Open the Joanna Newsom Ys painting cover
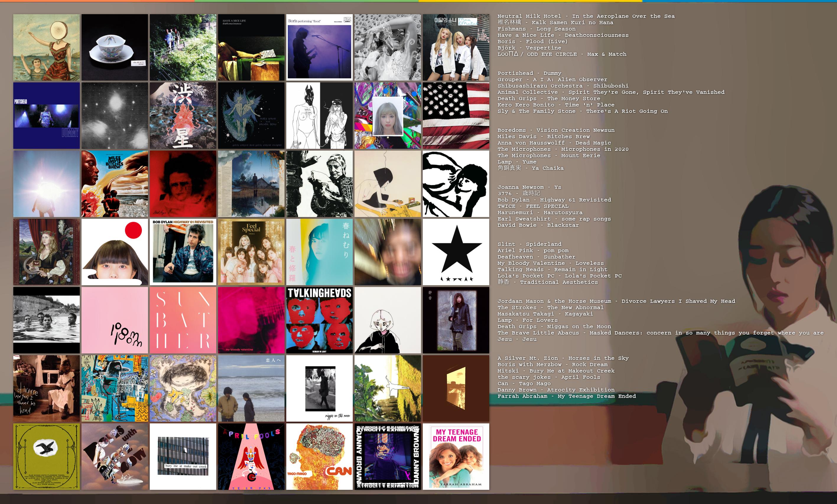The width and height of the screenshot is (837, 504). point(47,252)
